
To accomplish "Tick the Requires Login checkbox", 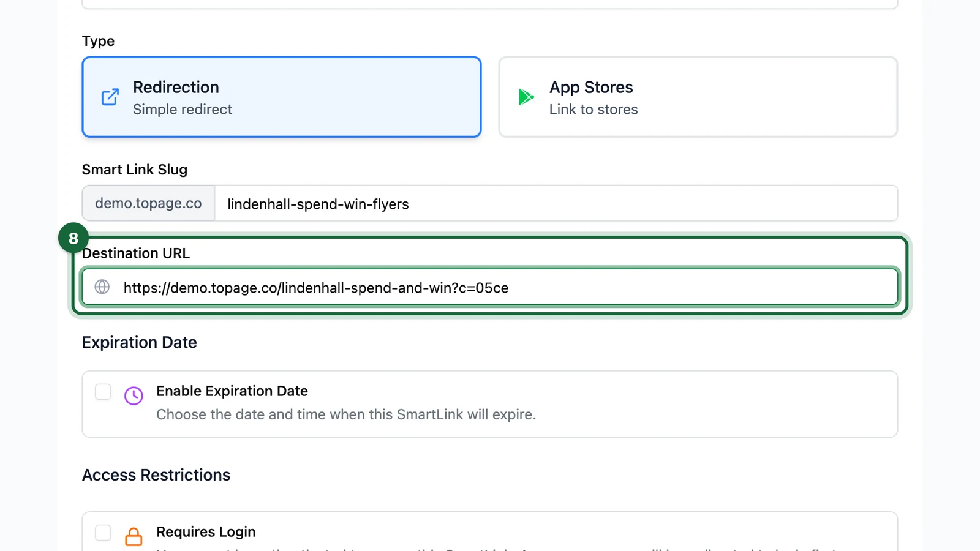I will (x=103, y=533).
